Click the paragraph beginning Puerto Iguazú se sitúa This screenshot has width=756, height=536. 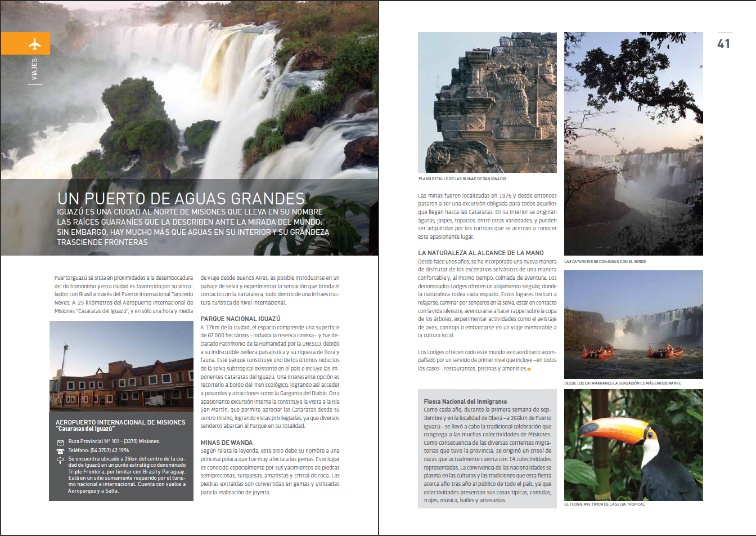(x=124, y=294)
